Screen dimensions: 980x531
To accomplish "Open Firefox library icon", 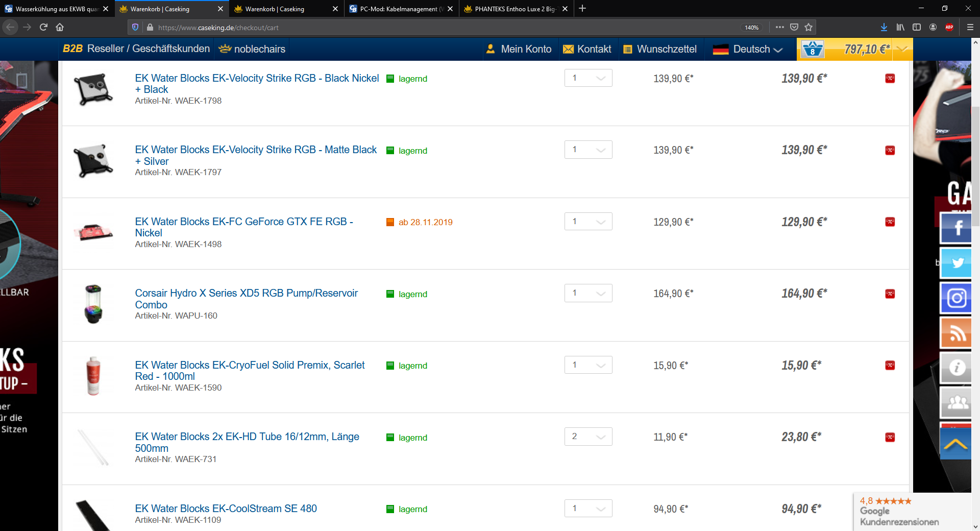I will coord(900,27).
